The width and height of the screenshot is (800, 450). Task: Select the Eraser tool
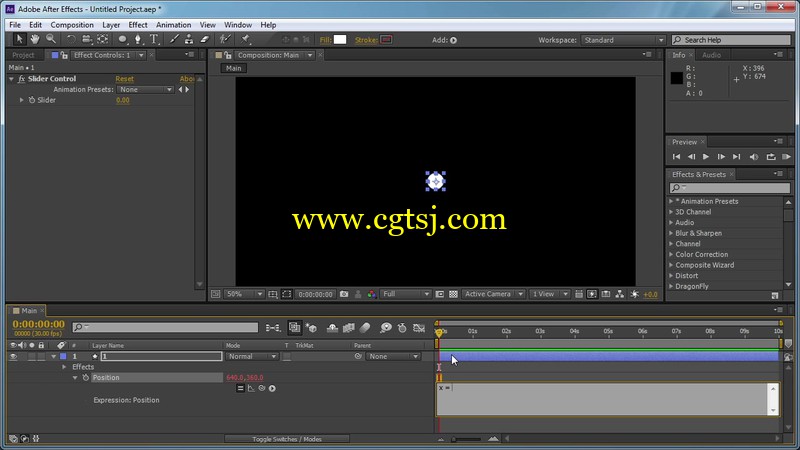(205, 39)
